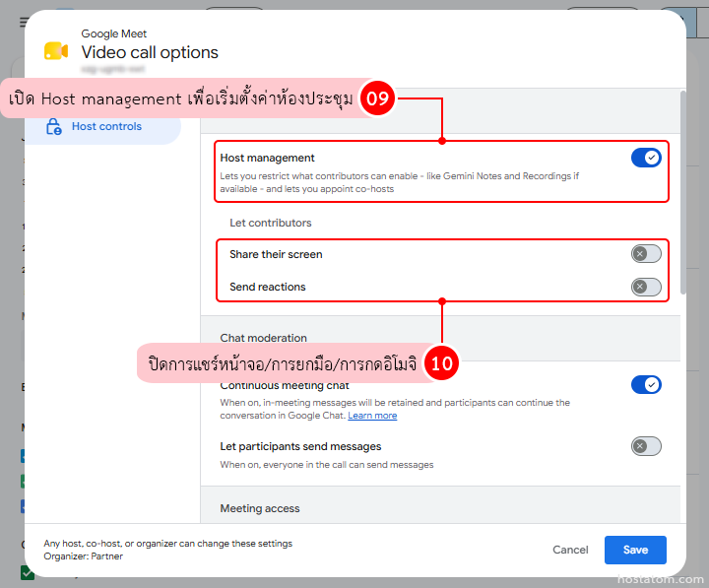Click 'When on, everyone in the call' description
The width and height of the screenshot is (709, 588).
327,465
